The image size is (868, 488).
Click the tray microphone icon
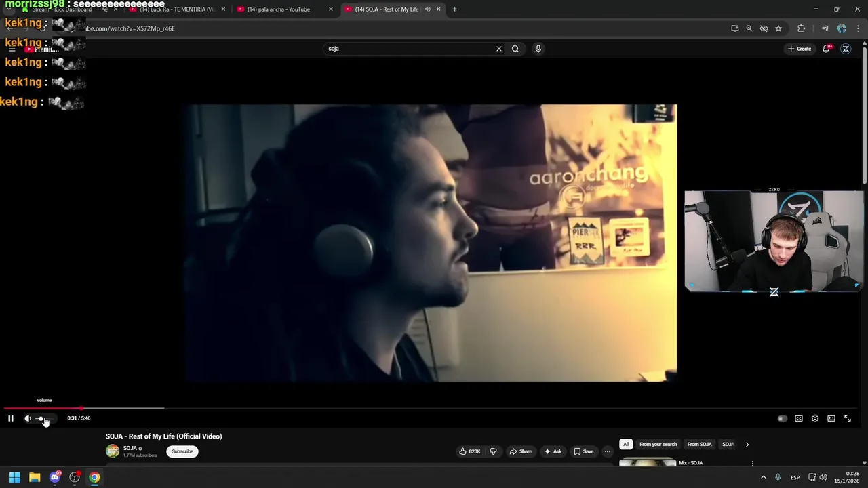778,478
